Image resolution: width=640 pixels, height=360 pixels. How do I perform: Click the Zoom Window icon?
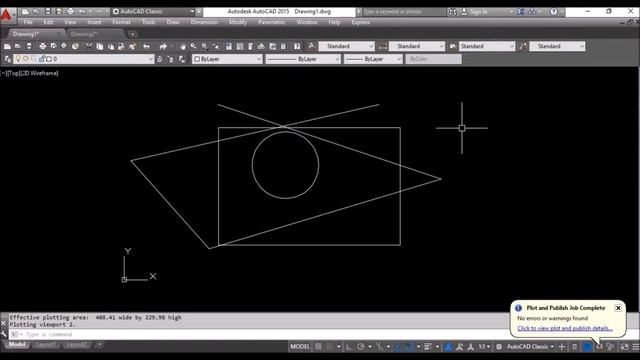205,47
